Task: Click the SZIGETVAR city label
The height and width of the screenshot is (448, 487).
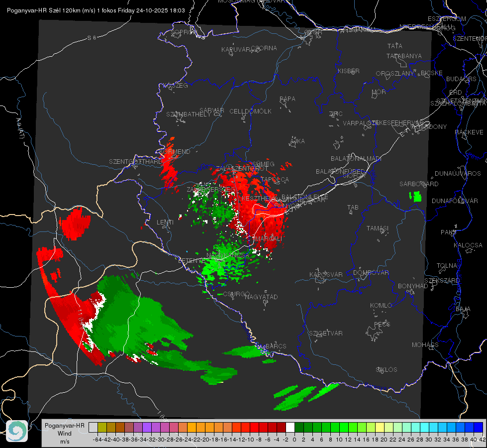Action: (x=325, y=334)
